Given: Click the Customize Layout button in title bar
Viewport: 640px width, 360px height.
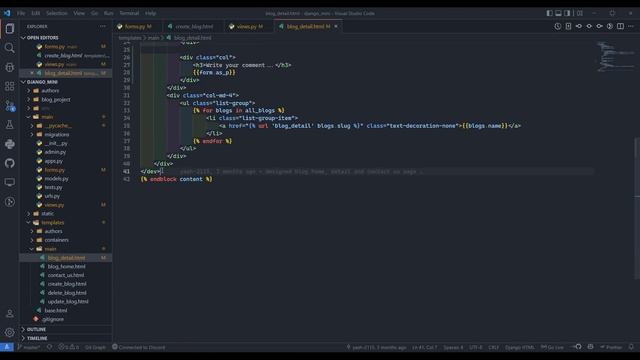Looking at the screenshot, I should [580, 13].
